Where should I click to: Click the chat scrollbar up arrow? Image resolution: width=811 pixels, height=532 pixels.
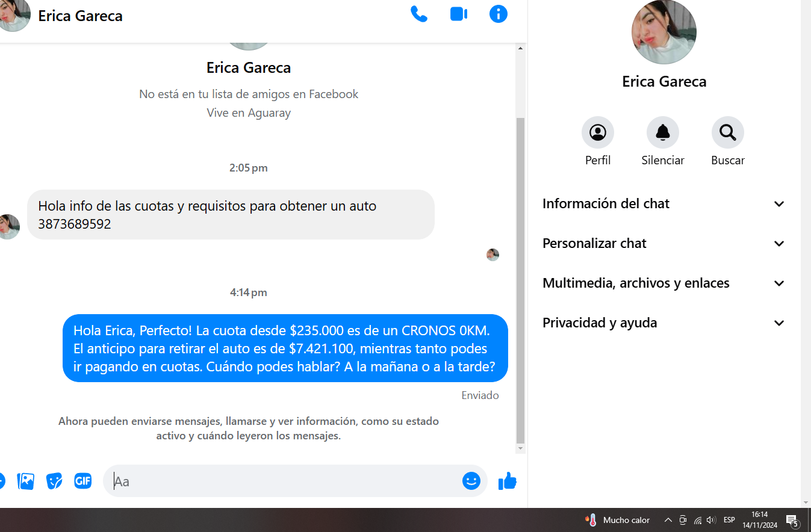pos(521,48)
